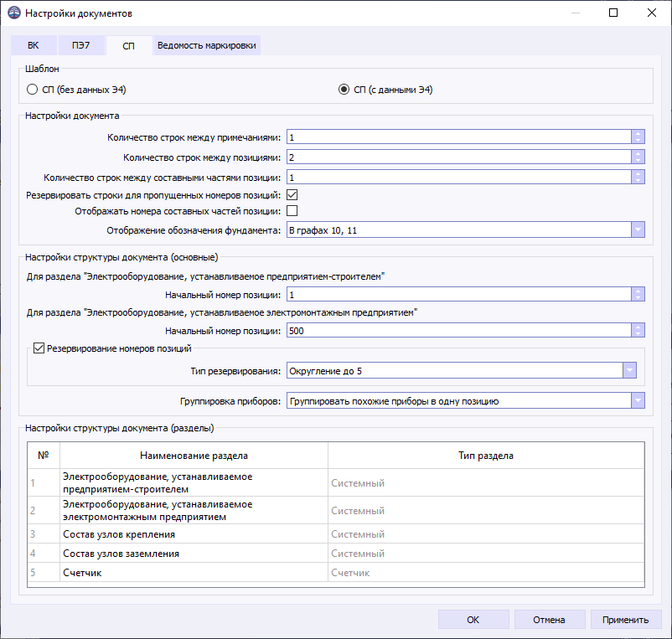
Task: Select the СП (с данными Э4) radio button
Action: (345, 88)
